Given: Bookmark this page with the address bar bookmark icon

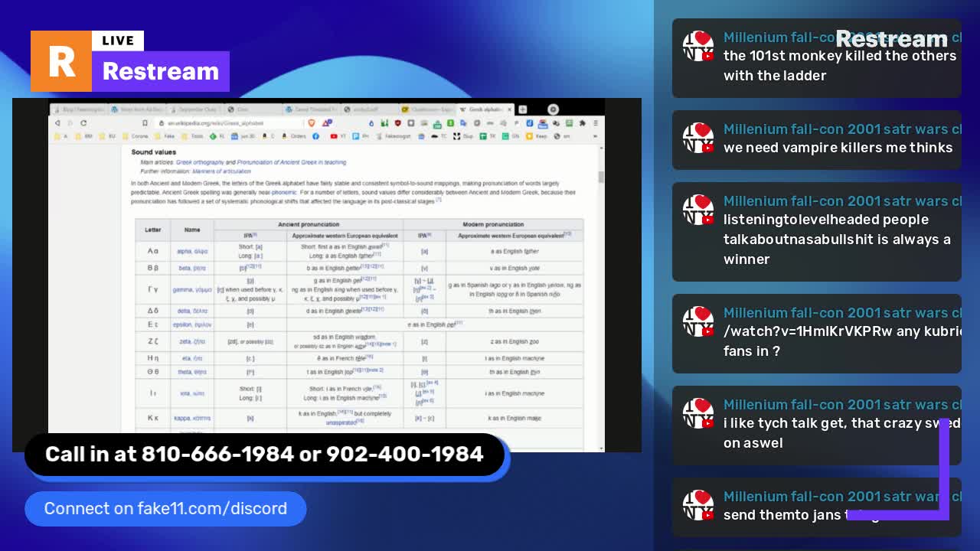Looking at the screenshot, I should [x=145, y=123].
